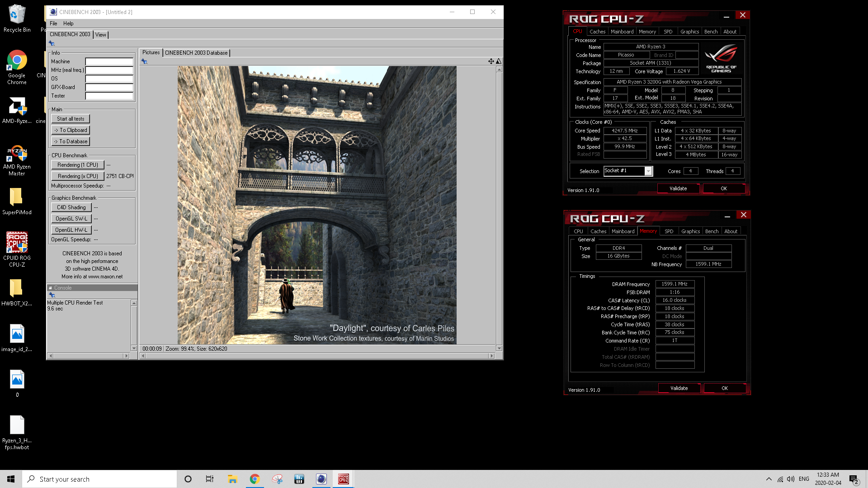The width and height of the screenshot is (868, 488).
Task: Switch to CINEBENCH app on taskbar
Action: coord(321,479)
